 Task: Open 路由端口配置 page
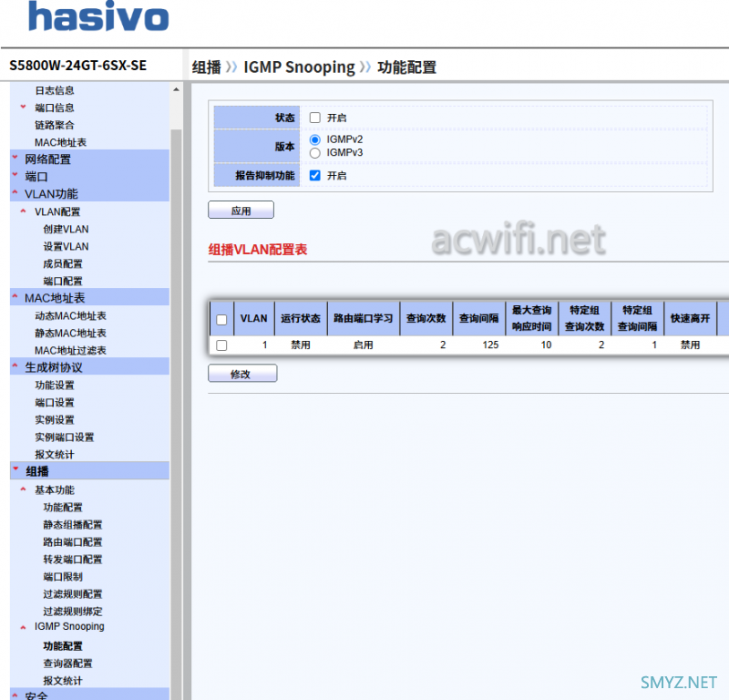point(73,541)
